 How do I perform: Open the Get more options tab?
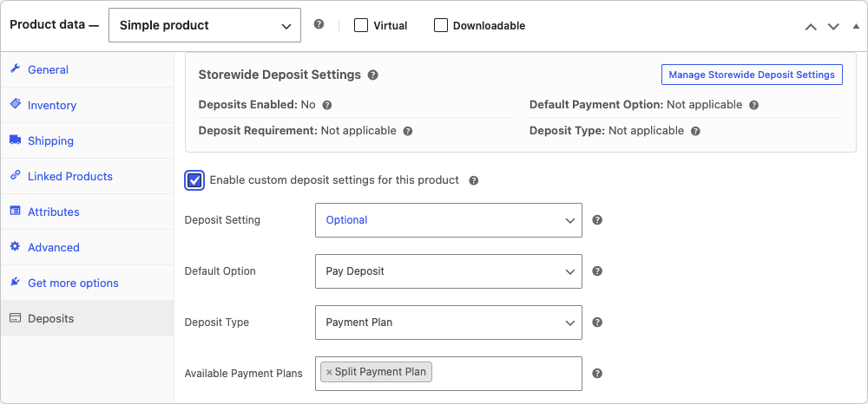87,283
